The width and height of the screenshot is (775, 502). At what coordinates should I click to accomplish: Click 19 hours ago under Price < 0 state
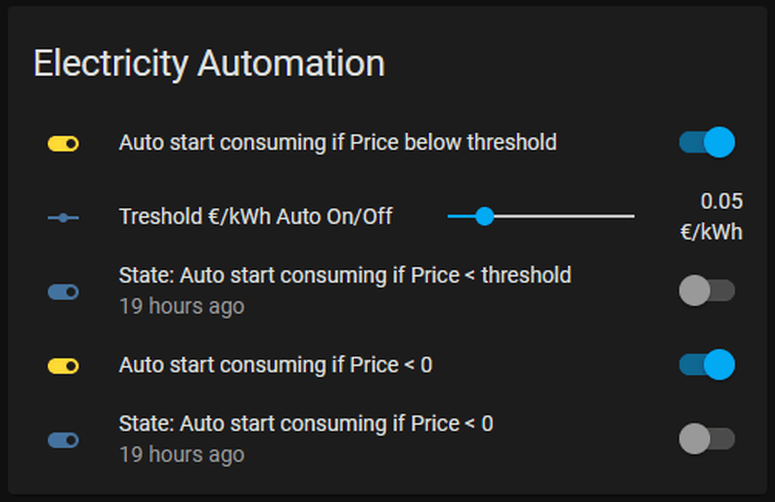[182, 455]
